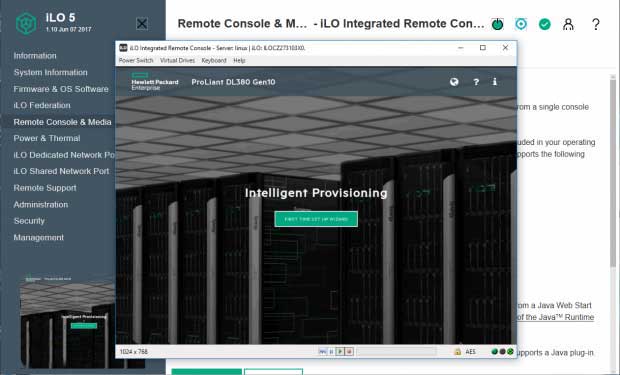Open iLO help question mark icon
This screenshot has height=375, width=620.
(x=595, y=25)
